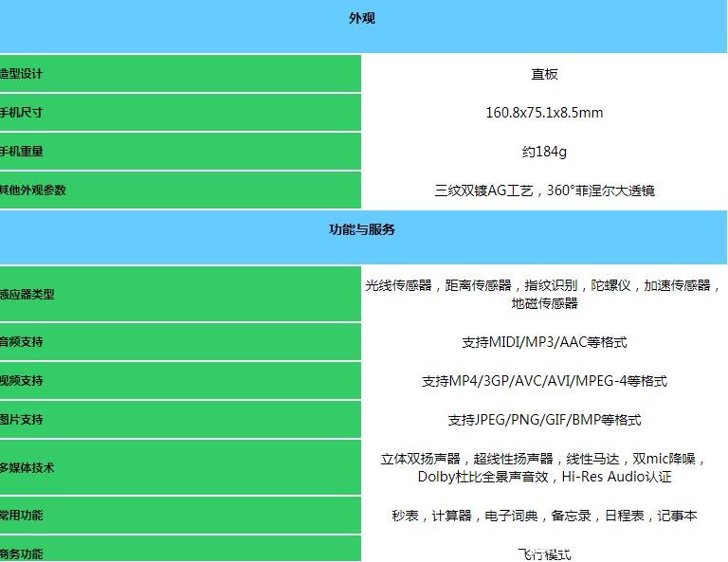Click the 约184g weight value

coord(544,152)
